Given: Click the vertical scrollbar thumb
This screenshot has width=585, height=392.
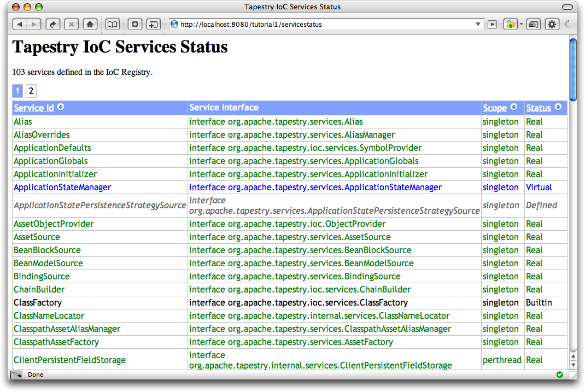Looking at the screenshot, I should [x=573, y=69].
